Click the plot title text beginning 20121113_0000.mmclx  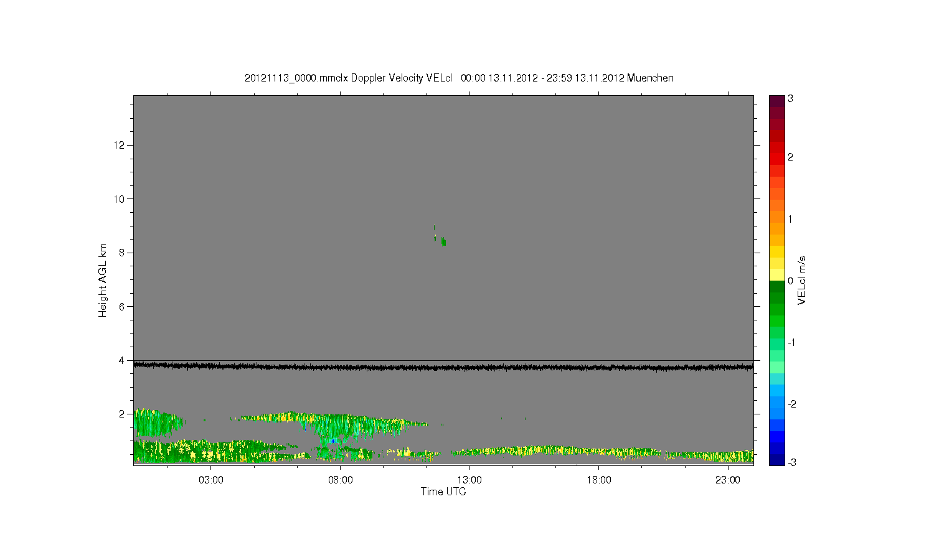pos(459,78)
